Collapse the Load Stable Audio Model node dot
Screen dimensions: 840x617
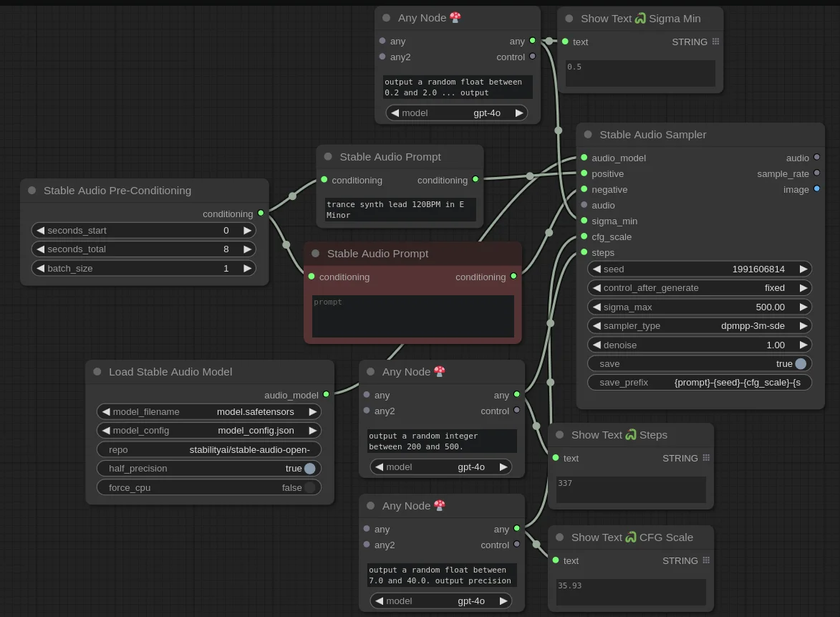[97, 371]
